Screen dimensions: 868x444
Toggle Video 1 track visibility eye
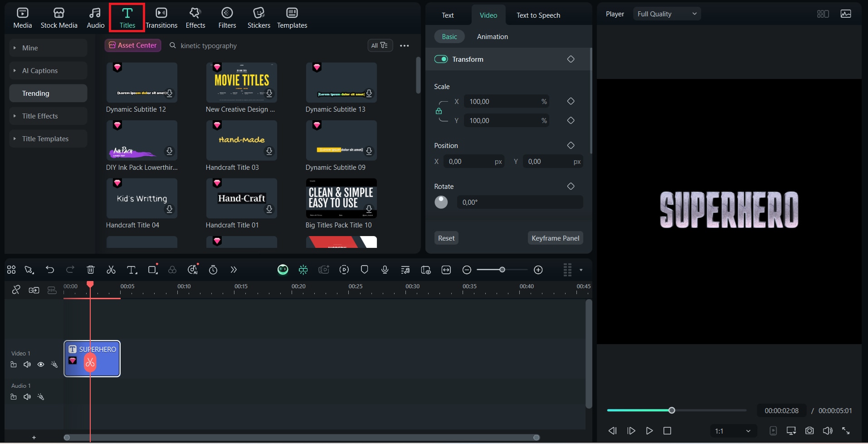pyautogui.click(x=41, y=364)
